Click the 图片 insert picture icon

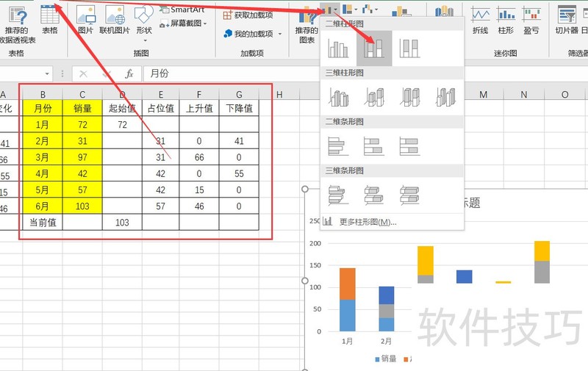[86, 20]
